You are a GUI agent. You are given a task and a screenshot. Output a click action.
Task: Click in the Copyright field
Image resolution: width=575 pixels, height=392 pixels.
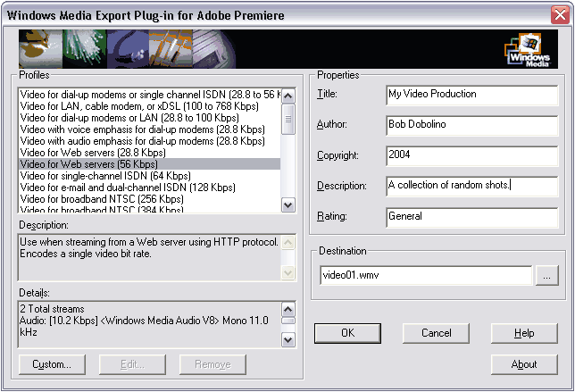click(x=472, y=155)
